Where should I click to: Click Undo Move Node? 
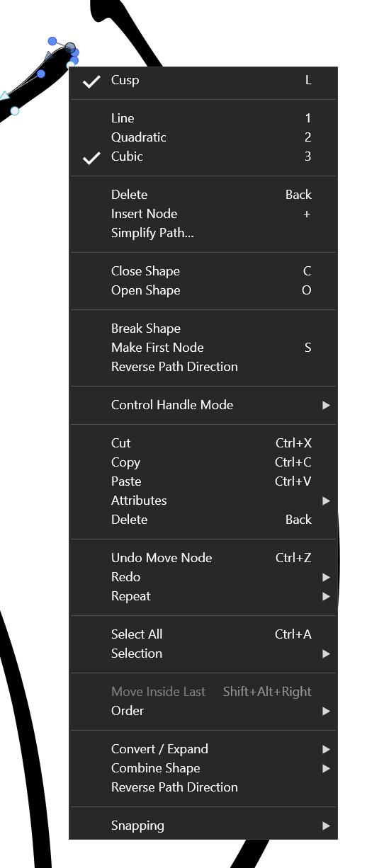(203, 558)
